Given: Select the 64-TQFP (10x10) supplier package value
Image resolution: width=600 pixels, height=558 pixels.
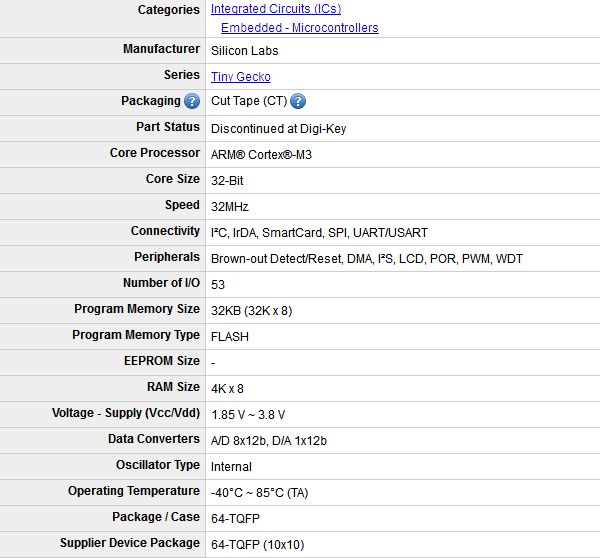Looking at the screenshot, I should [x=258, y=545].
